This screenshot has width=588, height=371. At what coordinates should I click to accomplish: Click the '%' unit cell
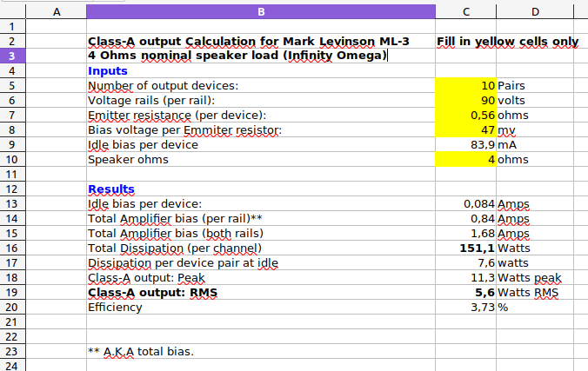point(535,308)
